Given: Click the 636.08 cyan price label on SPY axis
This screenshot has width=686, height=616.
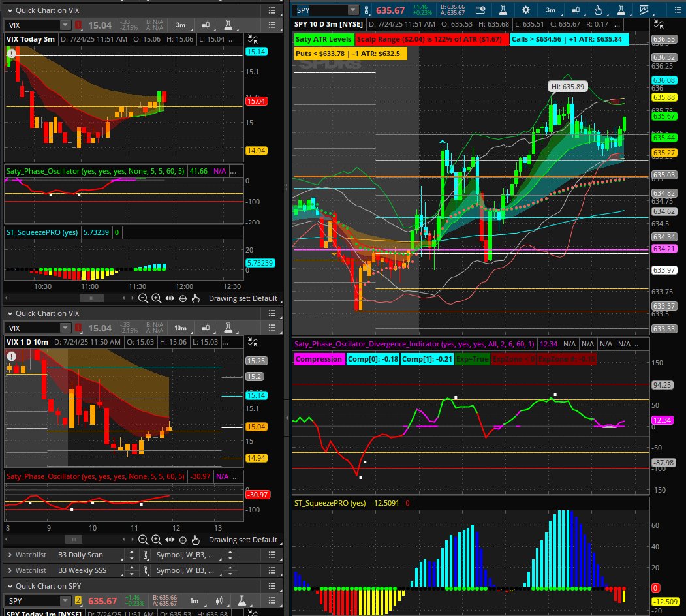Looking at the screenshot, I should click(664, 80).
